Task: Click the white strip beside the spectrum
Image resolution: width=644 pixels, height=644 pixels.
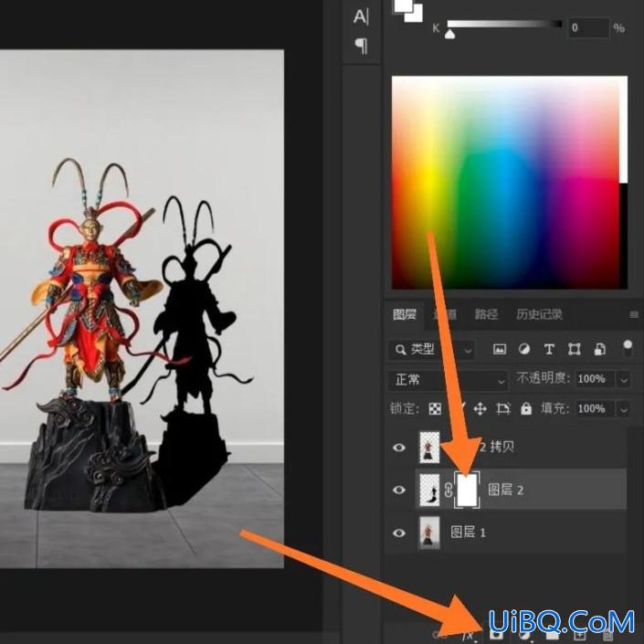Action: (623, 130)
